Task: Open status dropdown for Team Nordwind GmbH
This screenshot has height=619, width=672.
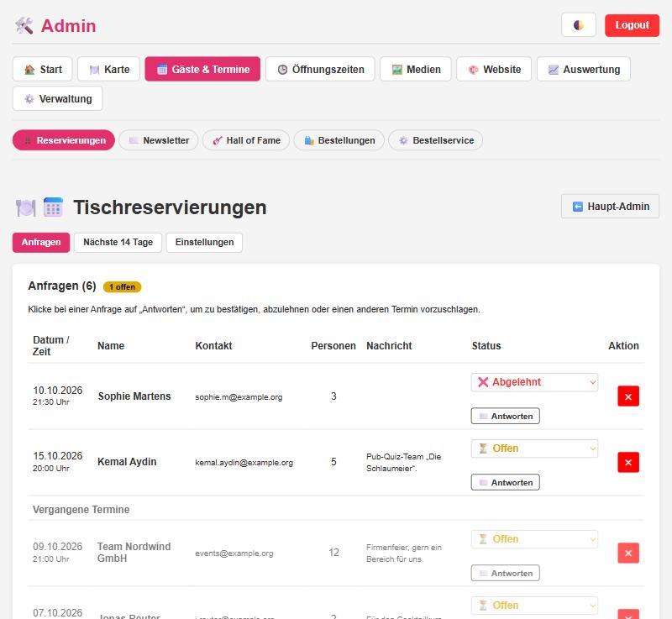Action: click(x=534, y=539)
